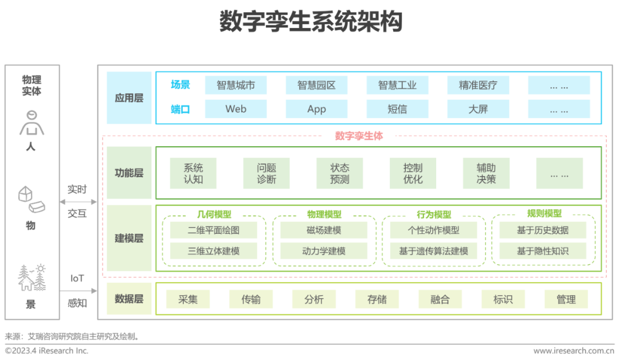Toggle the 短信 port option
The width and height of the screenshot is (619, 364).
[397, 108]
